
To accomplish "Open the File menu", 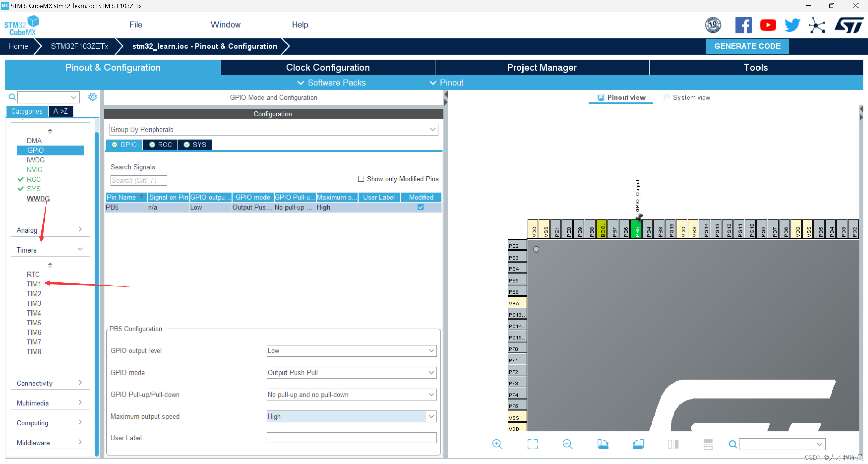I will [136, 25].
